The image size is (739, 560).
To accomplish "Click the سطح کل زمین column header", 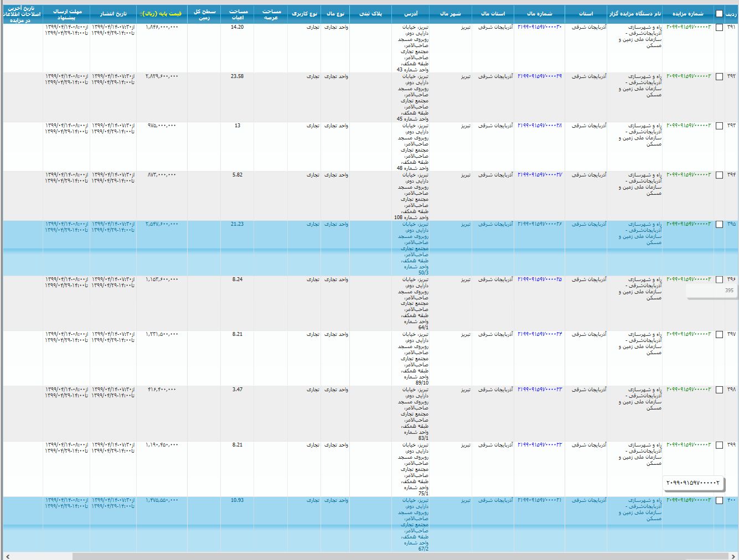I will pos(204,14).
